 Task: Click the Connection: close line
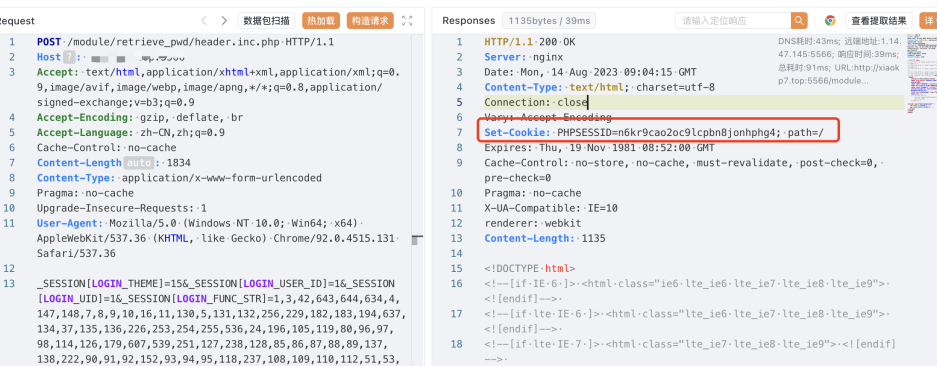coord(536,102)
